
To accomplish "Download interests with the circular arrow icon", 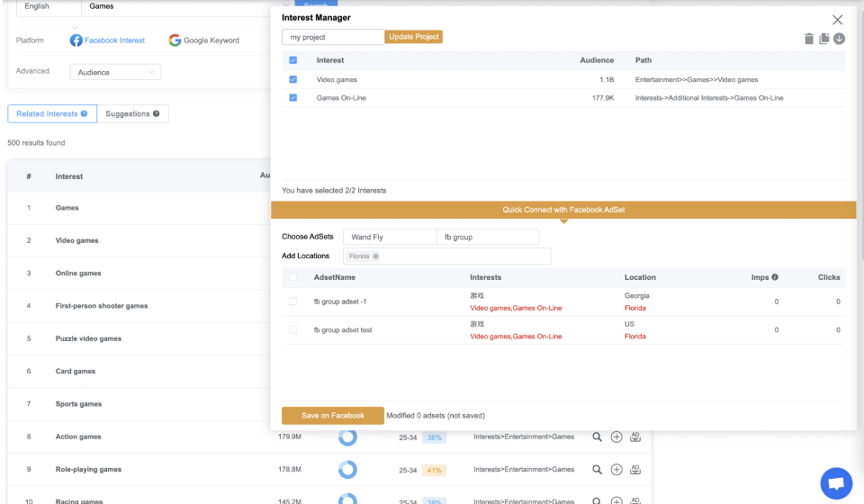I will click(x=839, y=39).
